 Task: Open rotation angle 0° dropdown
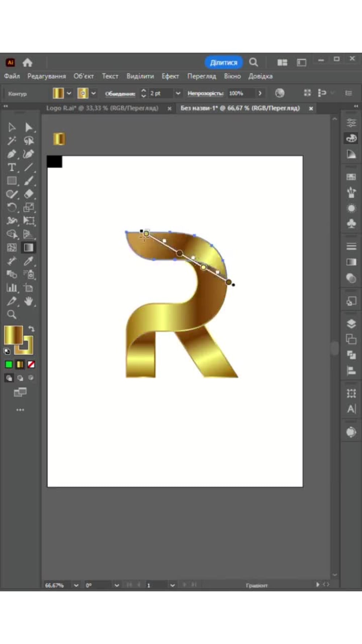click(117, 585)
